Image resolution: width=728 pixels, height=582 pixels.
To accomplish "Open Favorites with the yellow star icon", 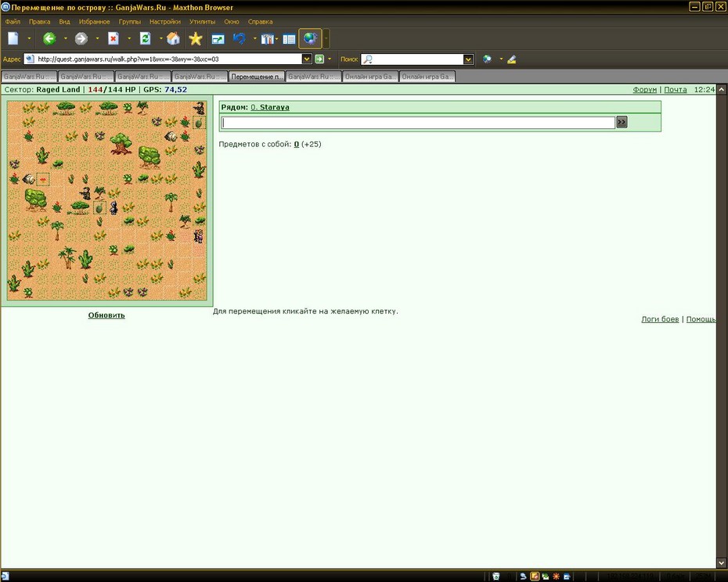I will pos(196,38).
